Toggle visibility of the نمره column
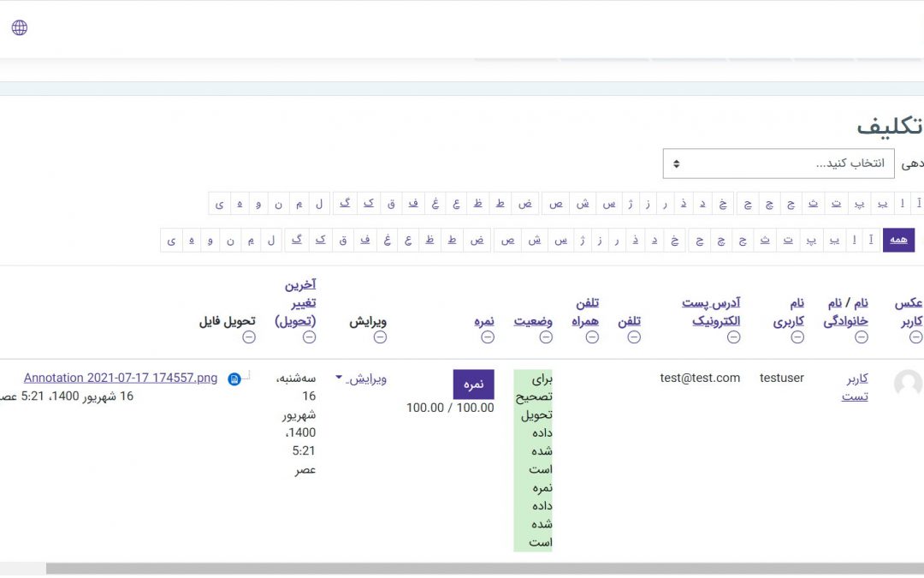924x578 pixels. click(488, 337)
